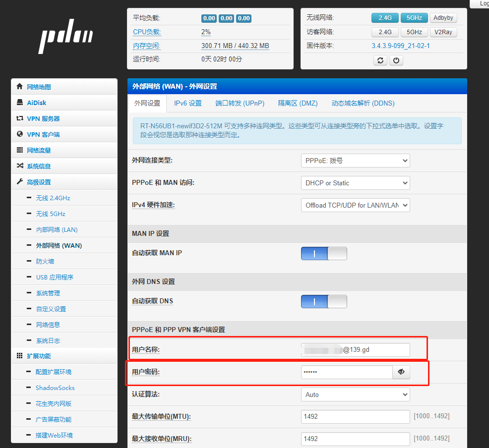Click the globe icon for VPN 客户端
489x448 pixels.
point(20,134)
